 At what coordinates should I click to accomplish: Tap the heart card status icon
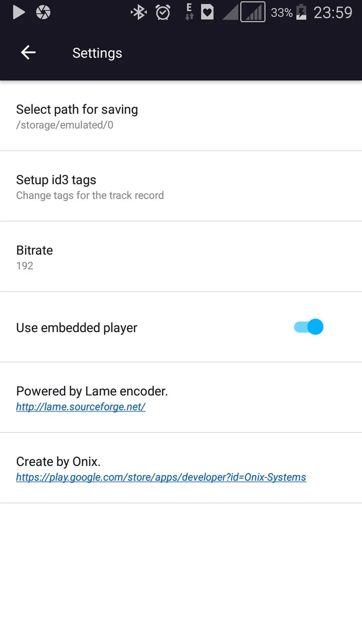point(207,12)
